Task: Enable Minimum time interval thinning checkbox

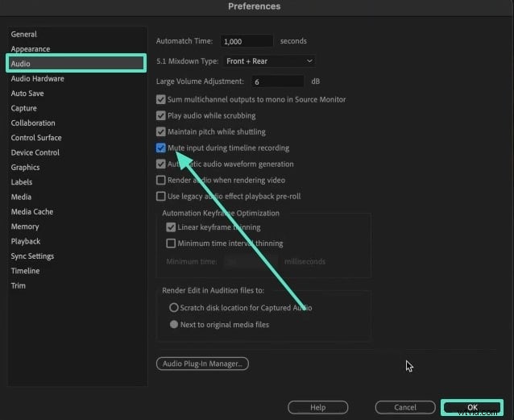Action: click(171, 243)
